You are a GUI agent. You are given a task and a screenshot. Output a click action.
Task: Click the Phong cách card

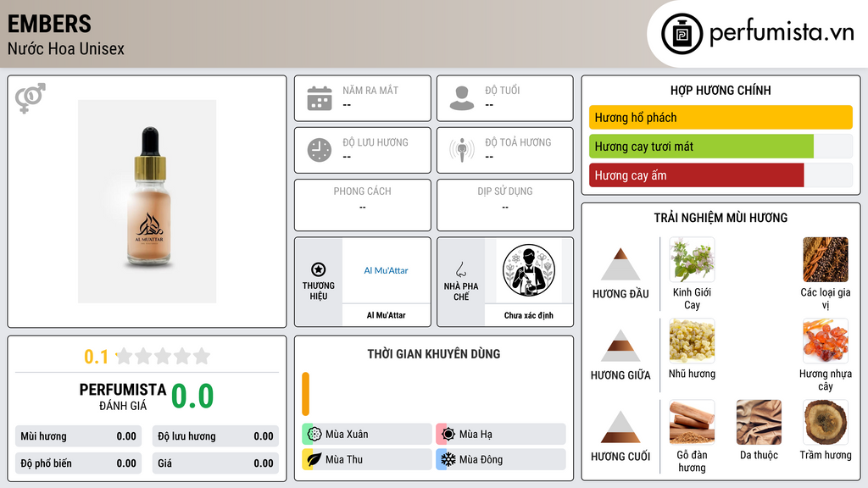363,205
